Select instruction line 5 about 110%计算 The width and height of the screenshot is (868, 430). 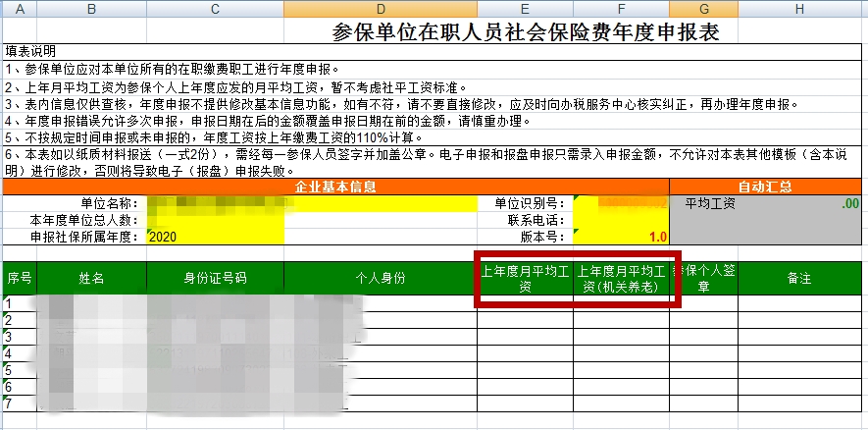[433, 136]
